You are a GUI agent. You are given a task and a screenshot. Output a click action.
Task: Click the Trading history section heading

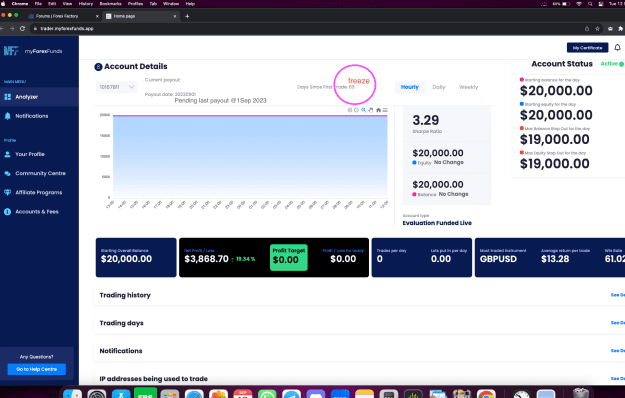[x=125, y=295]
